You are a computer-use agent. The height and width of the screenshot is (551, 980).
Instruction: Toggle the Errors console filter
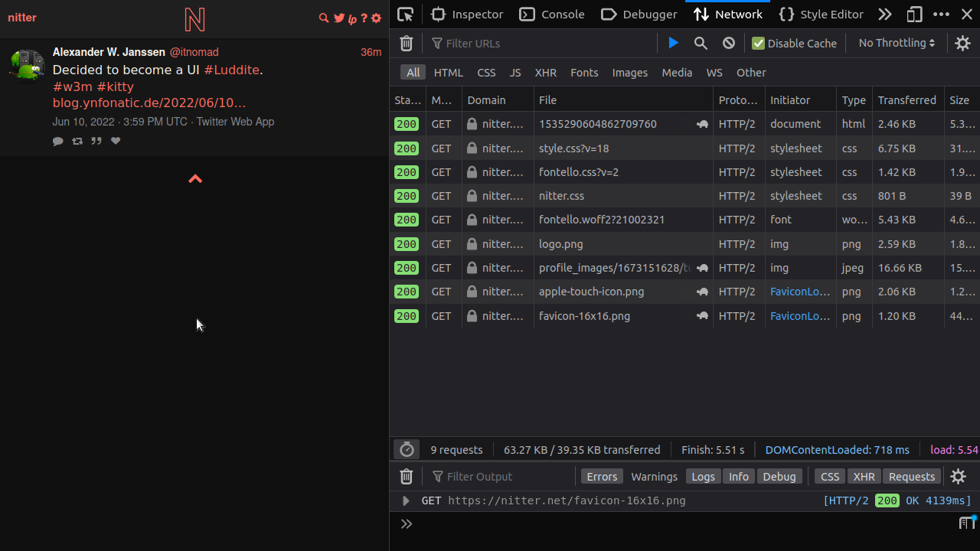coord(602,477)
